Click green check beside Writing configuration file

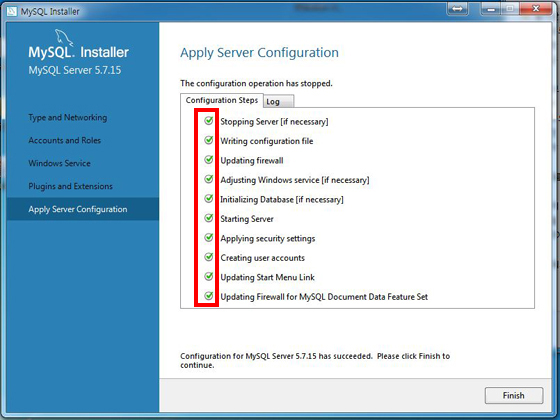point(209,140)
